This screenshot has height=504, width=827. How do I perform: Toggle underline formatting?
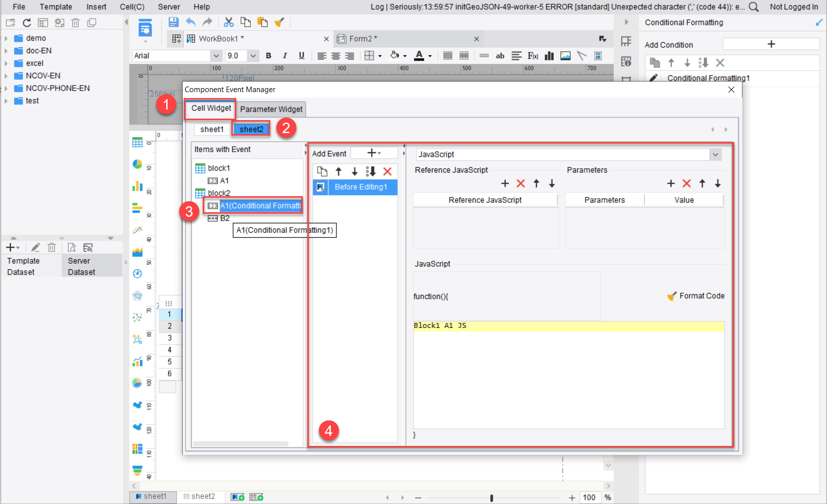point(301,56)
